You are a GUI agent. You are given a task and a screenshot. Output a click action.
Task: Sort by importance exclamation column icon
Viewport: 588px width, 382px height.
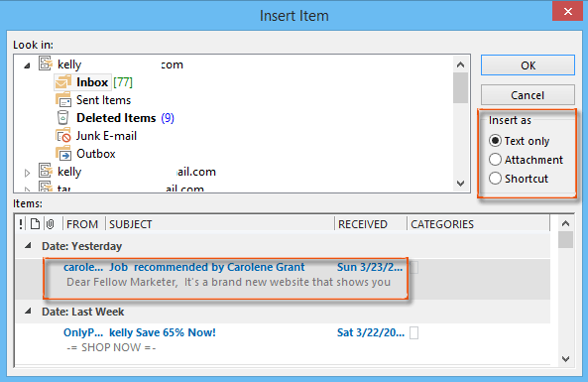coord(21,224)
